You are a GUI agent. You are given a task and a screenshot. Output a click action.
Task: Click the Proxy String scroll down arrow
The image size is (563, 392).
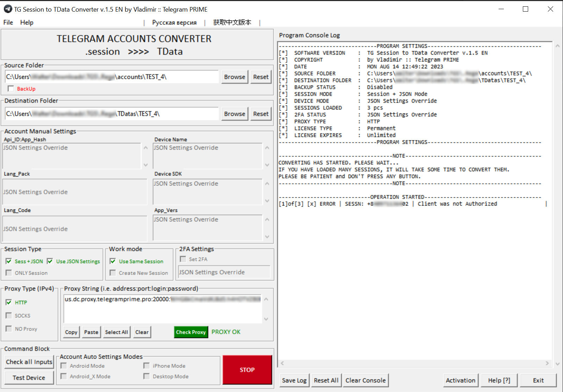click(x=266, y=319)
